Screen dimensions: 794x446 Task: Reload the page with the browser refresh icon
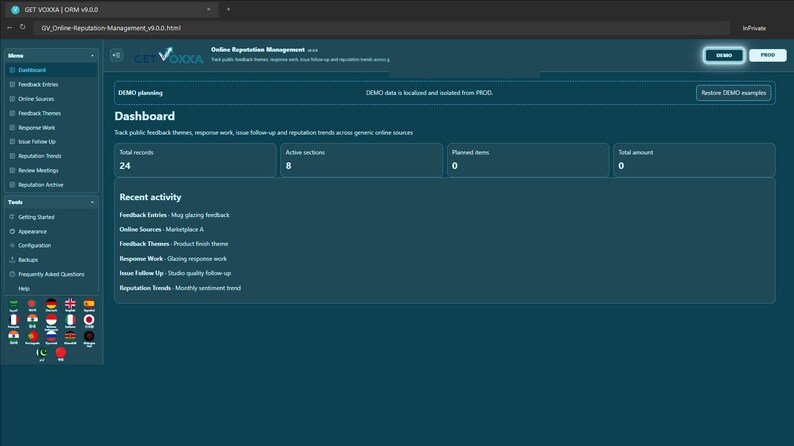pos(23,27)
